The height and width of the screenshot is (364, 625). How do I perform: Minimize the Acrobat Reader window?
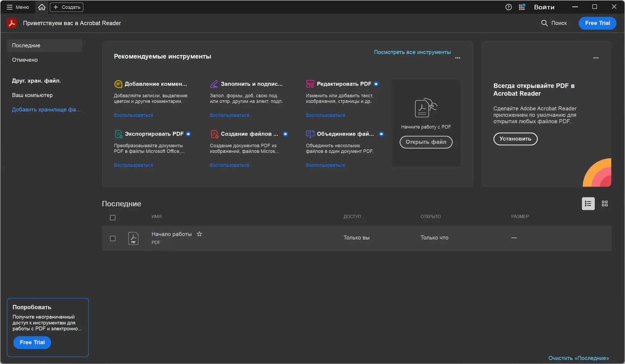coord(575,7)
